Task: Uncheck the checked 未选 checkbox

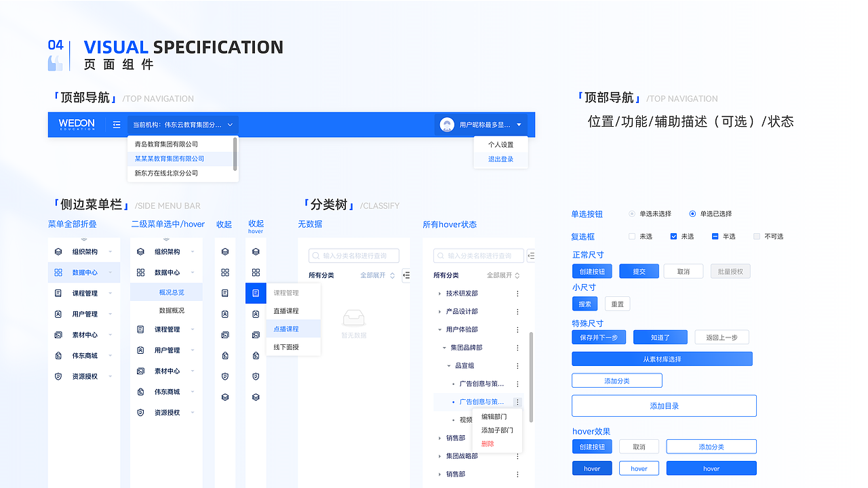Action: pos(674,236)
